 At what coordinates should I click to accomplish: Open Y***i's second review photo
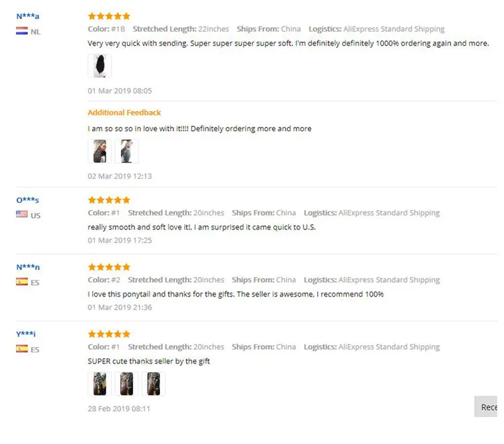(x=126, y=384)
